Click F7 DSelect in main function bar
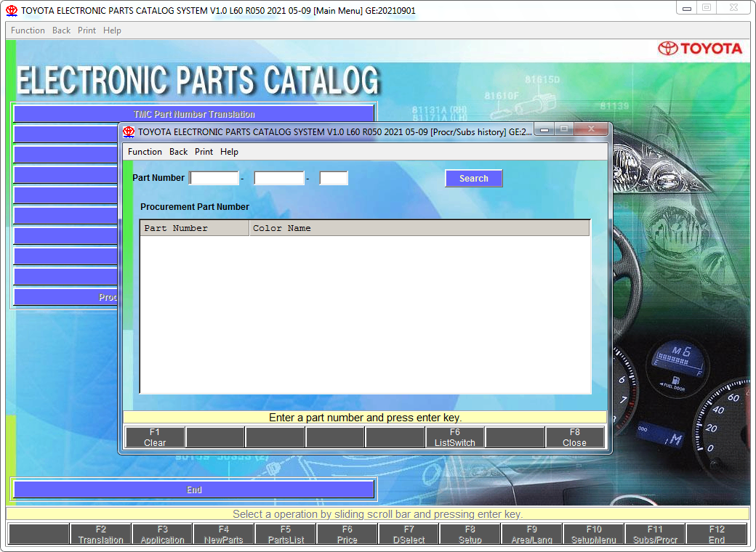Screen dimensions: 756x552 (x=409, y=534)
